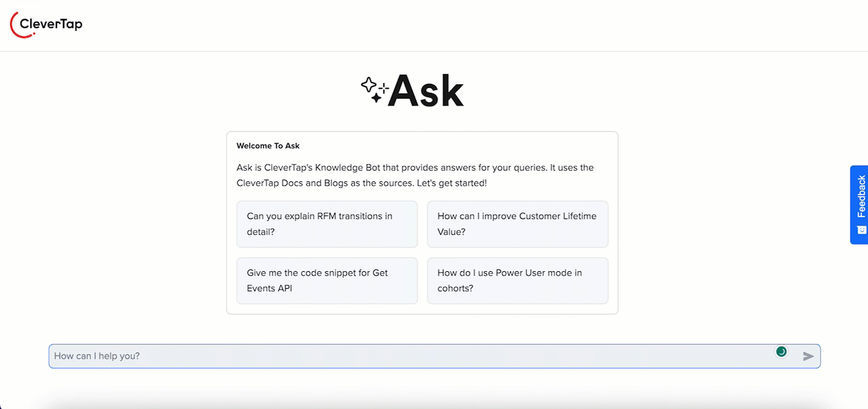868x409 pixels.
Task: Click the word "detail?" in the RFM suggestion
Action: point(261,232)
